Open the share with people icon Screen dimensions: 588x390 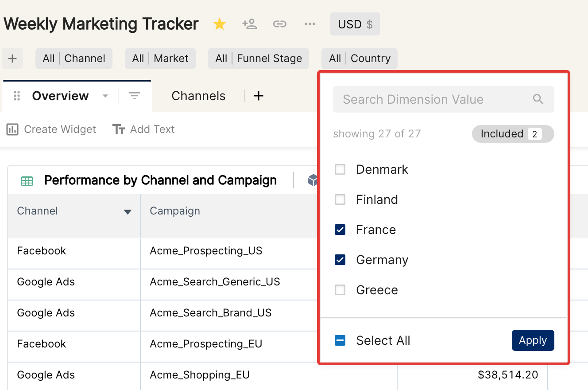tap(250, 24)
